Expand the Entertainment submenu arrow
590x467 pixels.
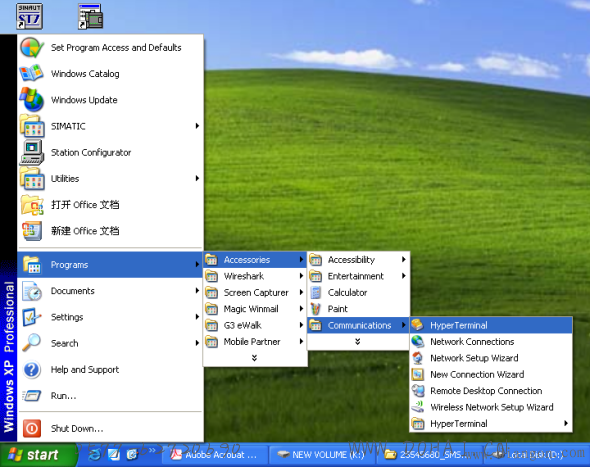pos(403,276)
